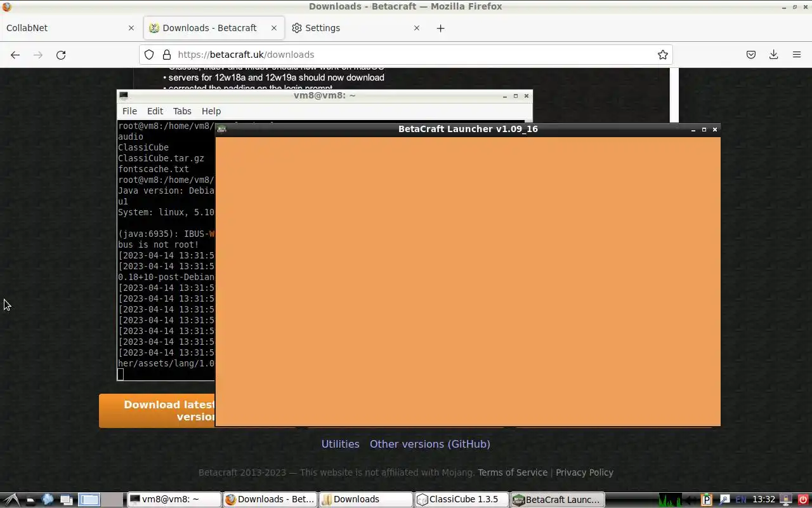Click the file manager taskbar launcher
The image size is (812, 508).
[x=30, y=500]
